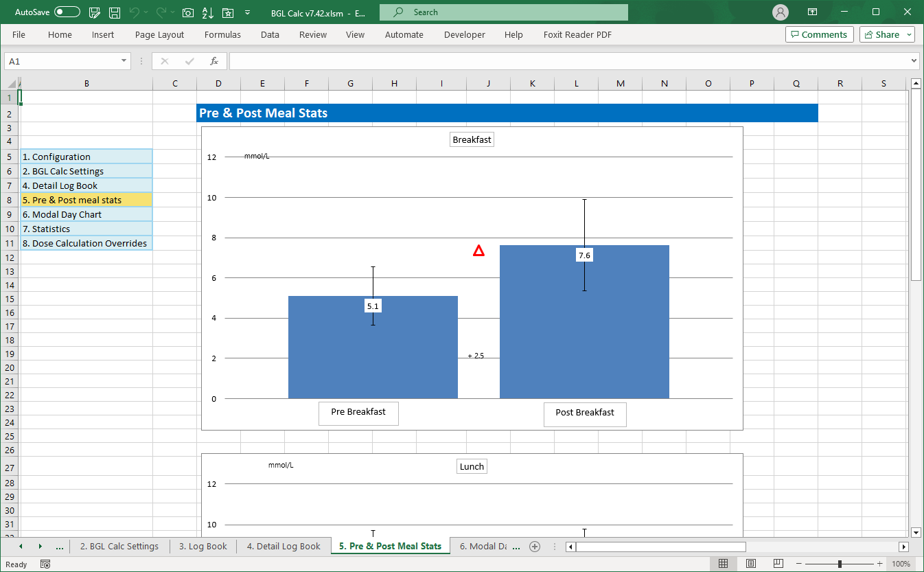Open the Help tab
The image size is (924, 572).
click(513, 34)
